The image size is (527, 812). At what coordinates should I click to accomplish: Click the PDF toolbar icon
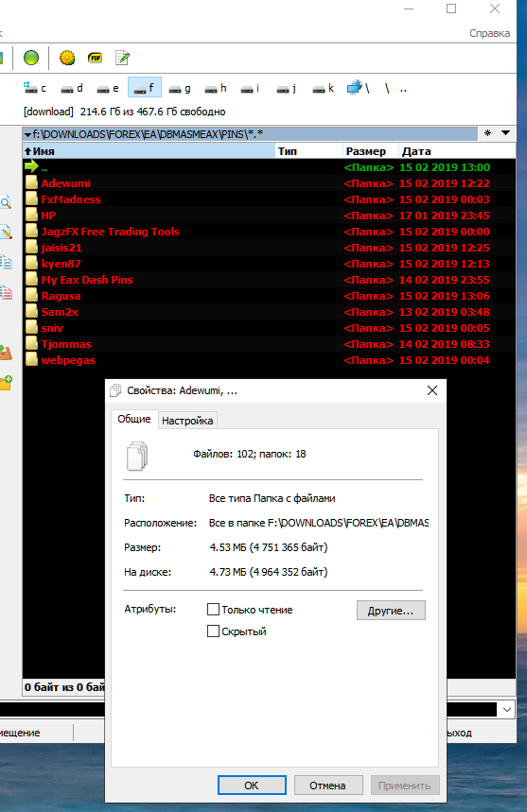pos(96,58)
